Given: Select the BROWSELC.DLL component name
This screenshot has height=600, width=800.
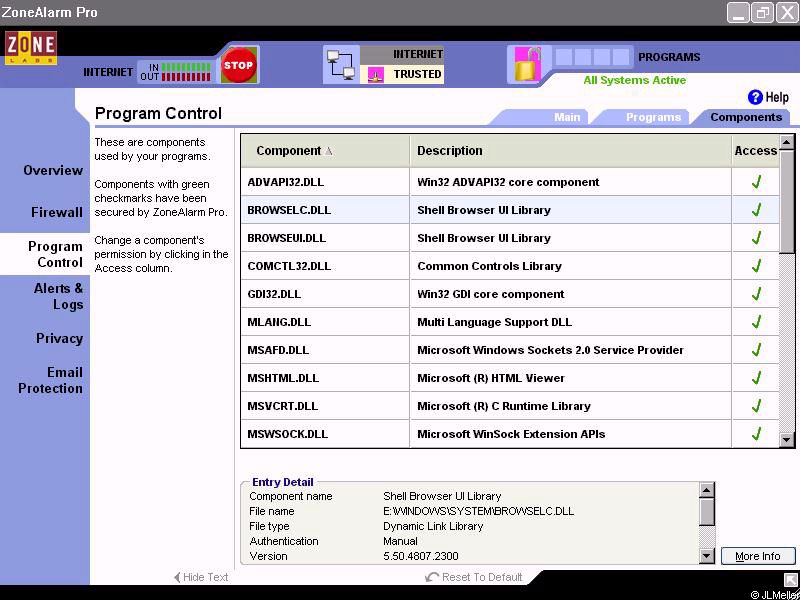Looking at the screenshot, I should click(x=289, y=210).
